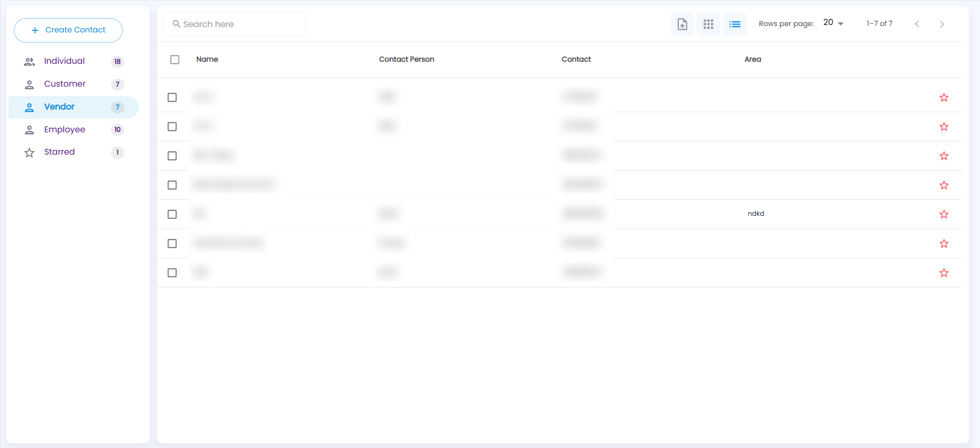Go to the previous page arrow
980x448 pixels.
917,24
